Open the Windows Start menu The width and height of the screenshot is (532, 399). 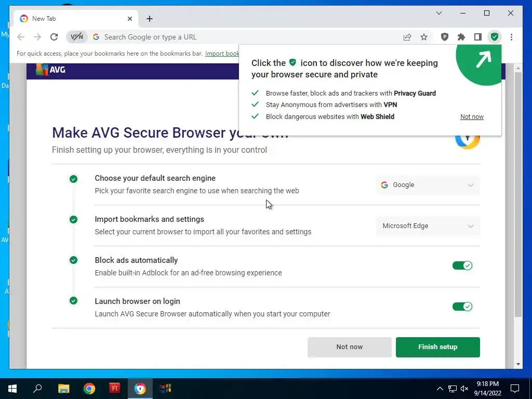[12, 388]
